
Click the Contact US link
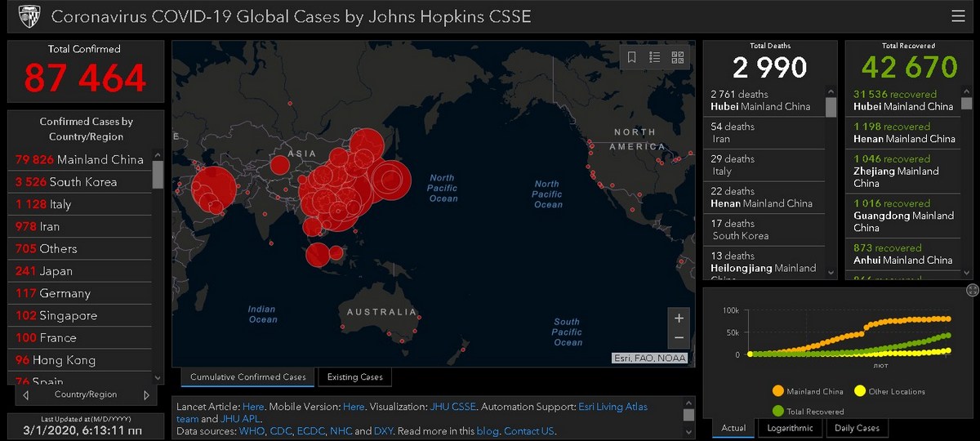(x=529, y=431)
